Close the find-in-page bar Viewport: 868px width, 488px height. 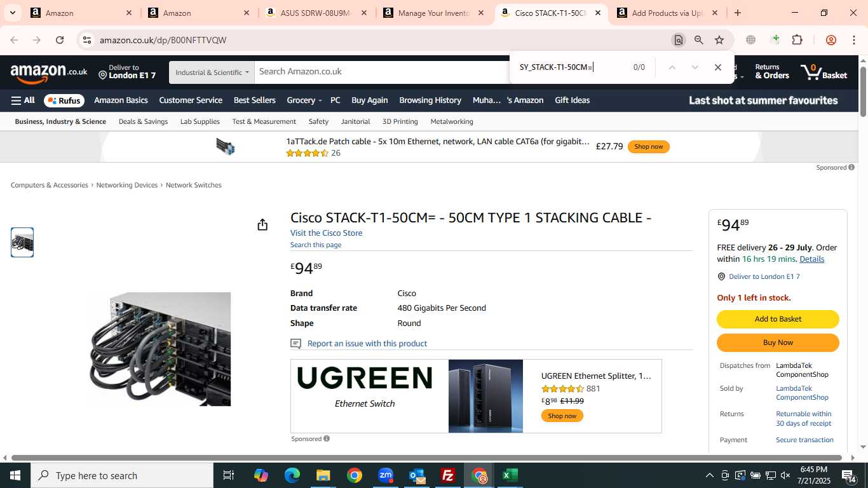[x=718, y=67]
